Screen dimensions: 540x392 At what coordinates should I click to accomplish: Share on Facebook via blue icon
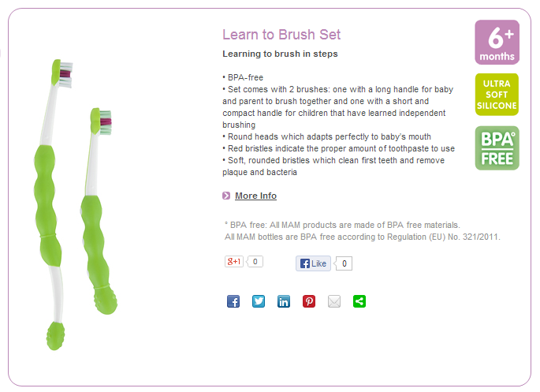233,301
